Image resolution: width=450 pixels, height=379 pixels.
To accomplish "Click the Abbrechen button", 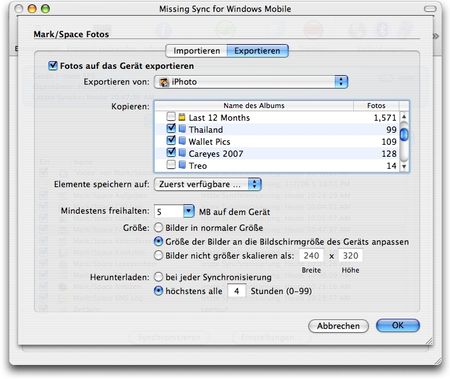I will (x=338, y=326).
